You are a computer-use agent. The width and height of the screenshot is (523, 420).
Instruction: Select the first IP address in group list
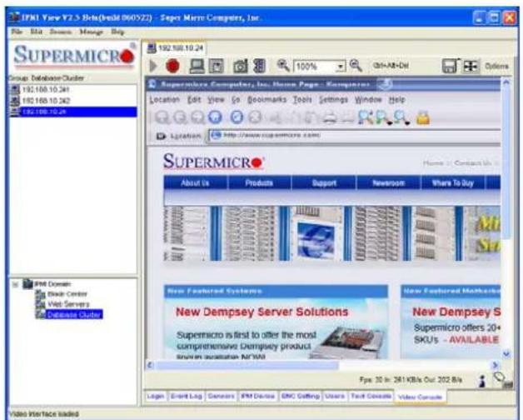(x=73, y=89)
